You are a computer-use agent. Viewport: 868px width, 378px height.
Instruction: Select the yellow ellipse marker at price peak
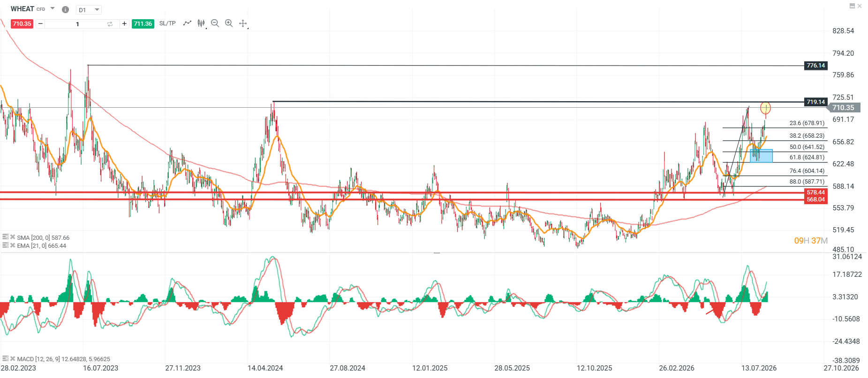(x=765, y=108)
